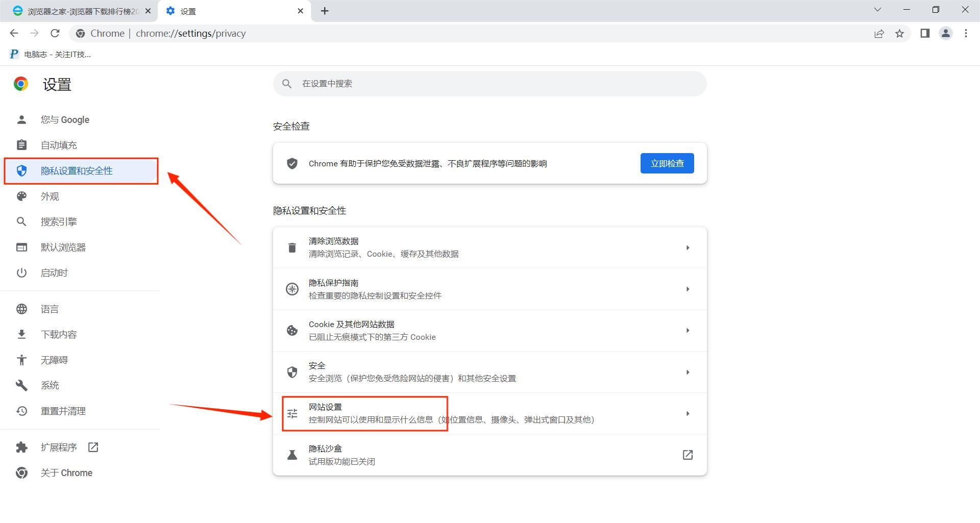Screen dimensions: 980x523
Task: Click the Chrome logo beside 设置
Action: pos(21,84)
